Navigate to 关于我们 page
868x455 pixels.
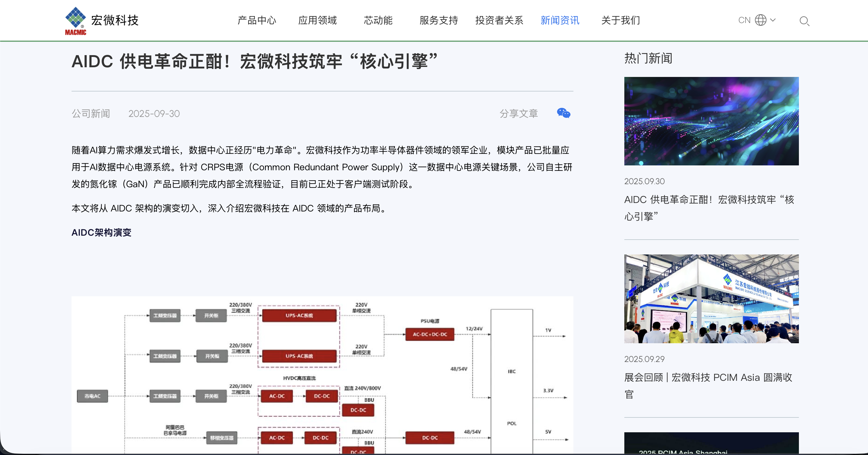620,20
